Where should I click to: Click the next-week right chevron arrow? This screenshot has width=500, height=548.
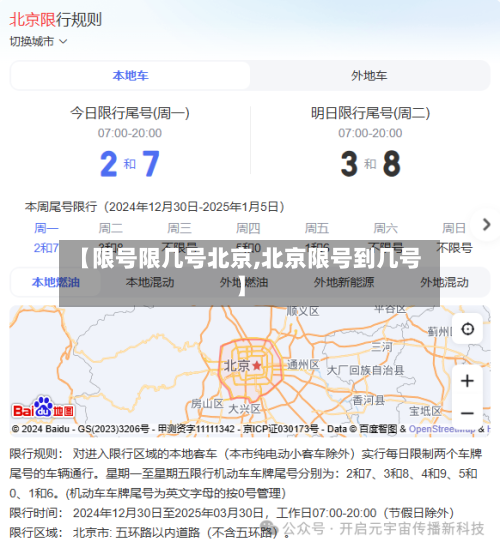point(486,225)
